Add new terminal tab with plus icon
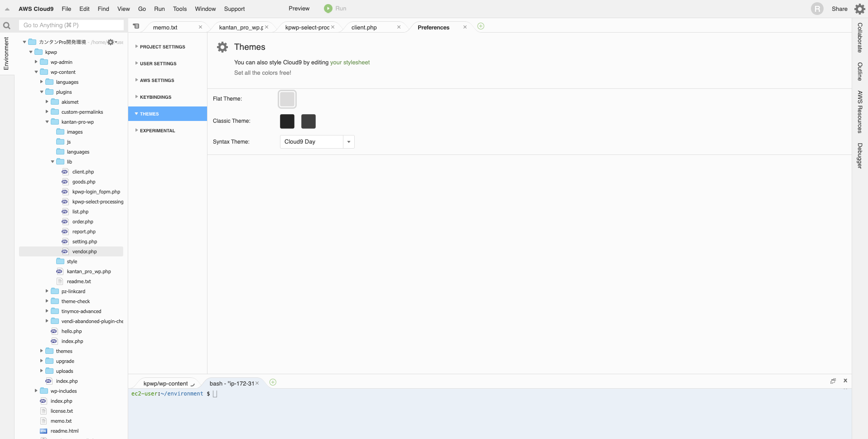This screenshot has width=868, height=439. coord(273,382)
